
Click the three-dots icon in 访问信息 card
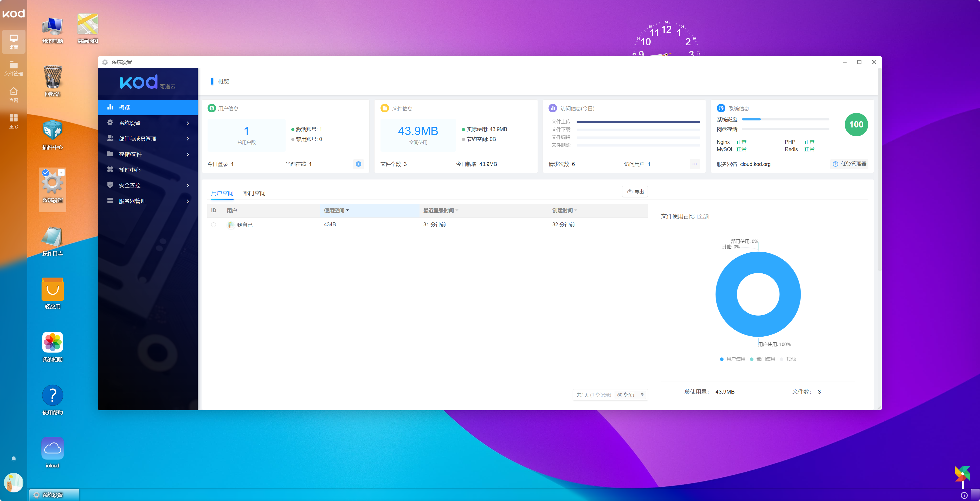pos(695,164)
